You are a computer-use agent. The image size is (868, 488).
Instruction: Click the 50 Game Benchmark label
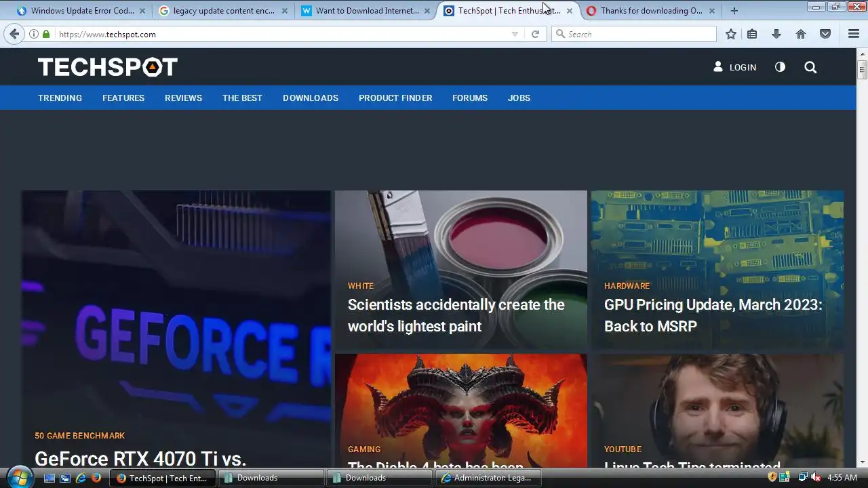(x=80, y=435)
